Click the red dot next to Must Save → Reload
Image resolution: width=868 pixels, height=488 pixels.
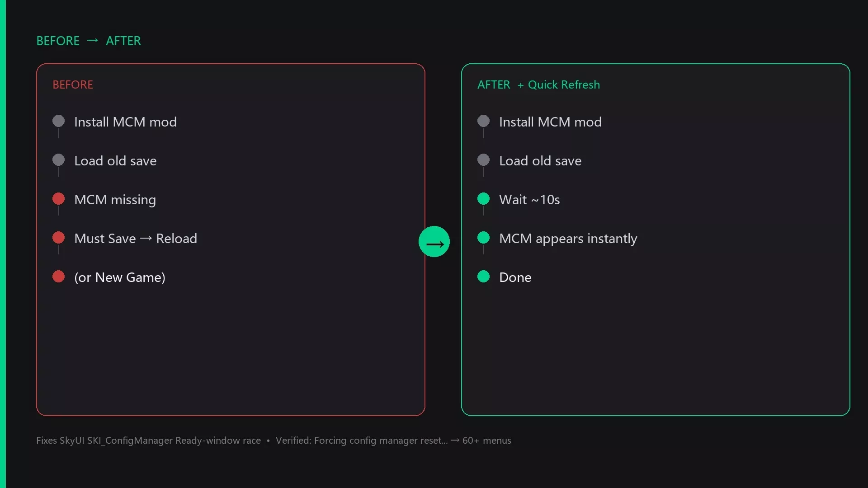58,238
